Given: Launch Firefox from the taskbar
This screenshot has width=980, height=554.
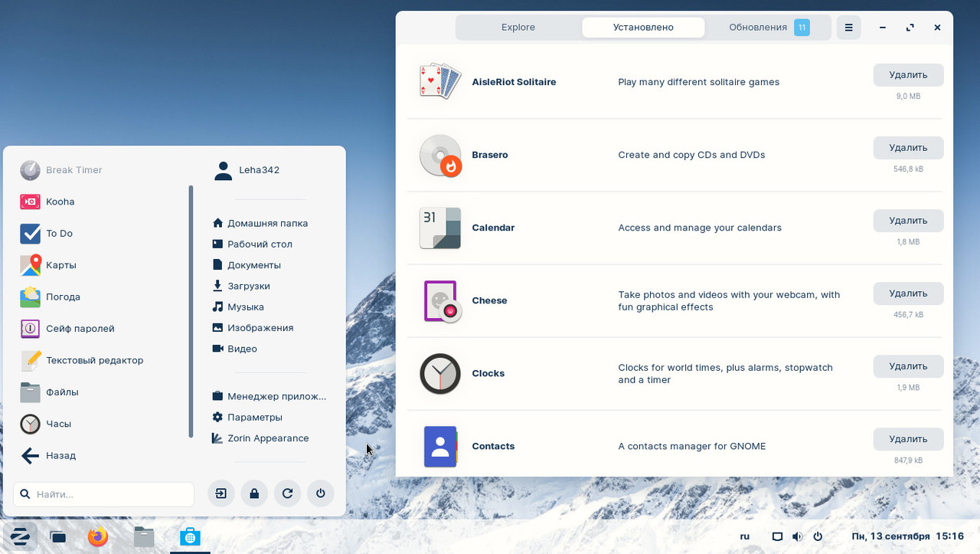Looking at the screenshot, I should (98, 536).
